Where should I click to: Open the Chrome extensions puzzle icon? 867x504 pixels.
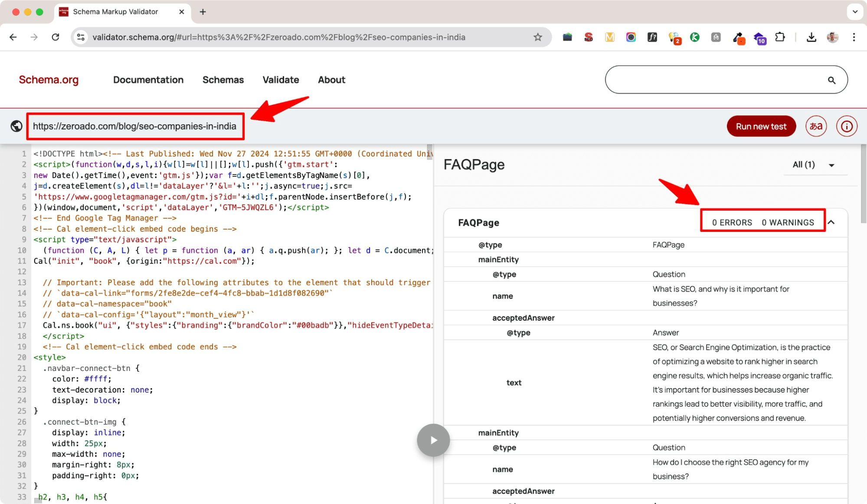[780, 37]
